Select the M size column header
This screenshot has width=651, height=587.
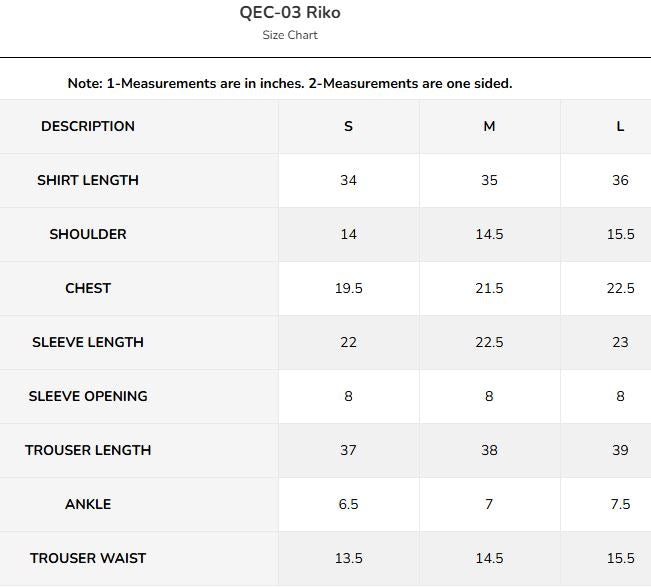(x=489, y=126)
